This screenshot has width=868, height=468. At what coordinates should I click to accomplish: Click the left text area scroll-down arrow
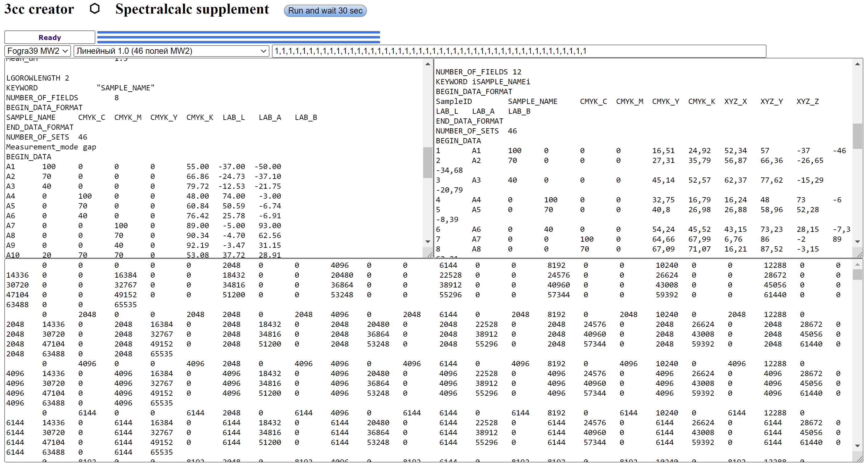(428, 242)
